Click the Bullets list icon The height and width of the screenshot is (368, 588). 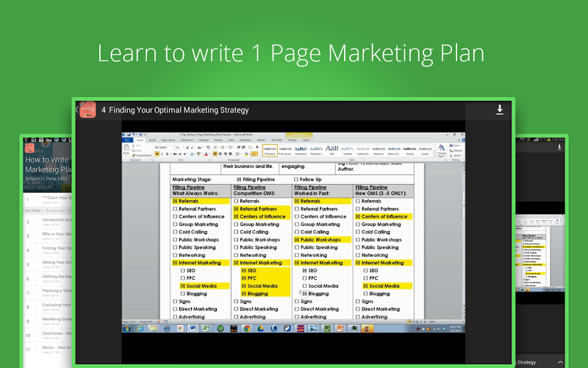tap(216, 147)
